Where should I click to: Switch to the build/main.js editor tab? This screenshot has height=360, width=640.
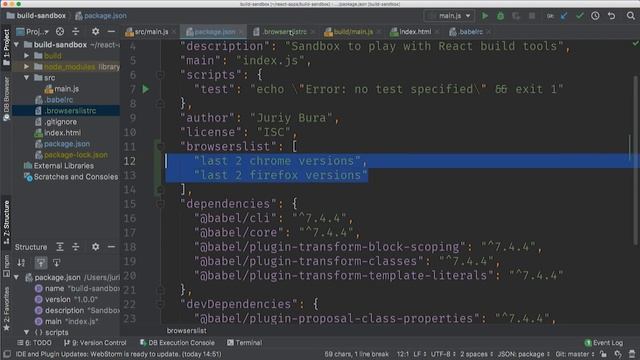pyautogui.click(x=352, y=31)
